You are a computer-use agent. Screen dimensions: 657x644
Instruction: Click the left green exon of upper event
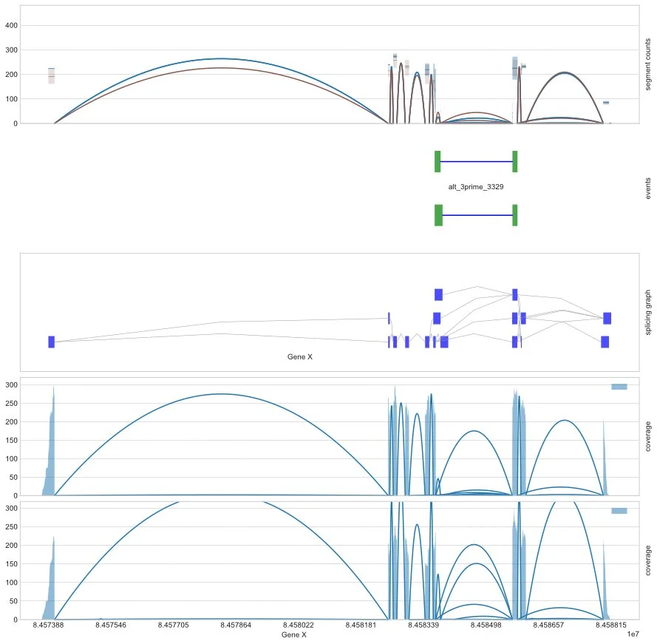[438, 161]
